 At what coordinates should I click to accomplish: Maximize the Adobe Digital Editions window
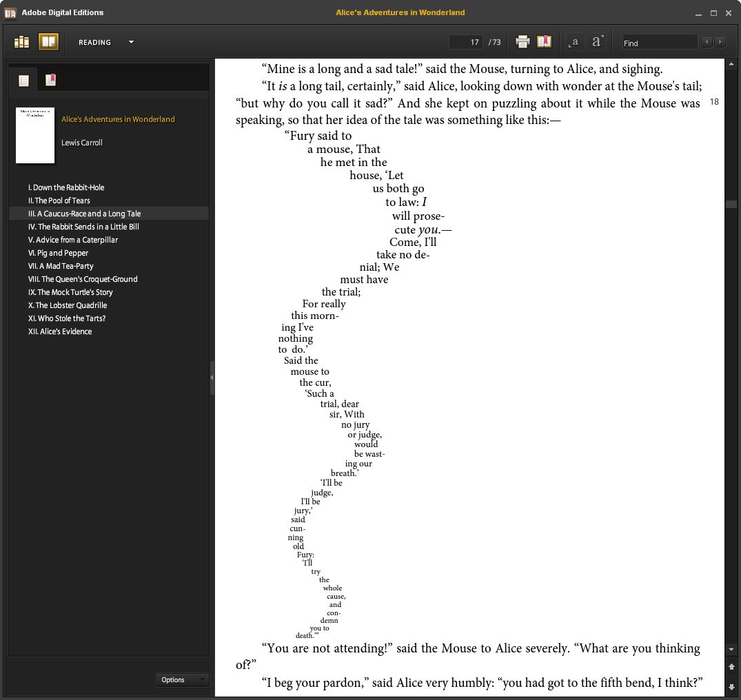713,13
